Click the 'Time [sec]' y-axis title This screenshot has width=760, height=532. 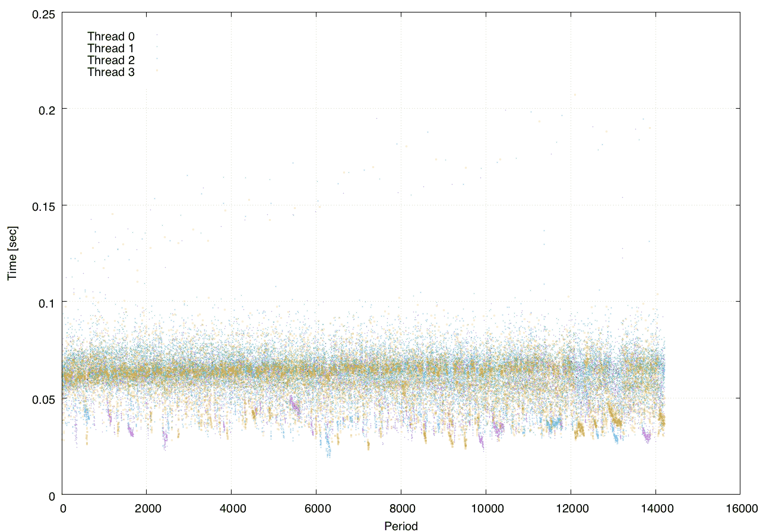pyautogui.click(x=12, y=254)
